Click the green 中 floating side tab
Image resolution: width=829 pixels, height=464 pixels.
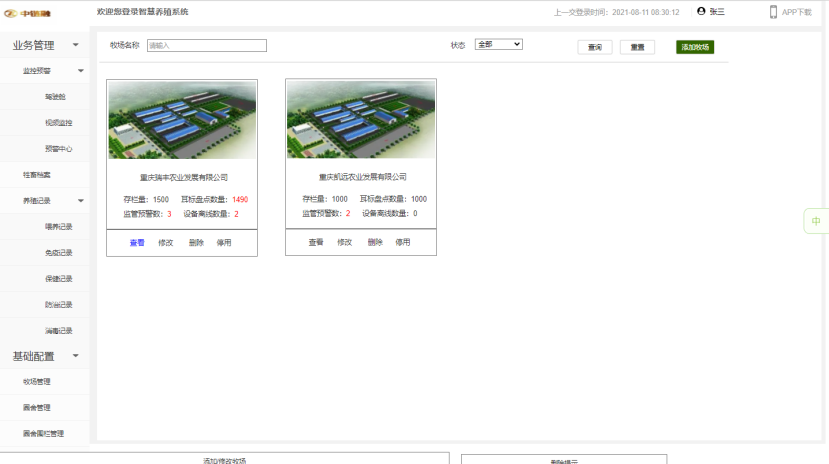tap(816, 221)
